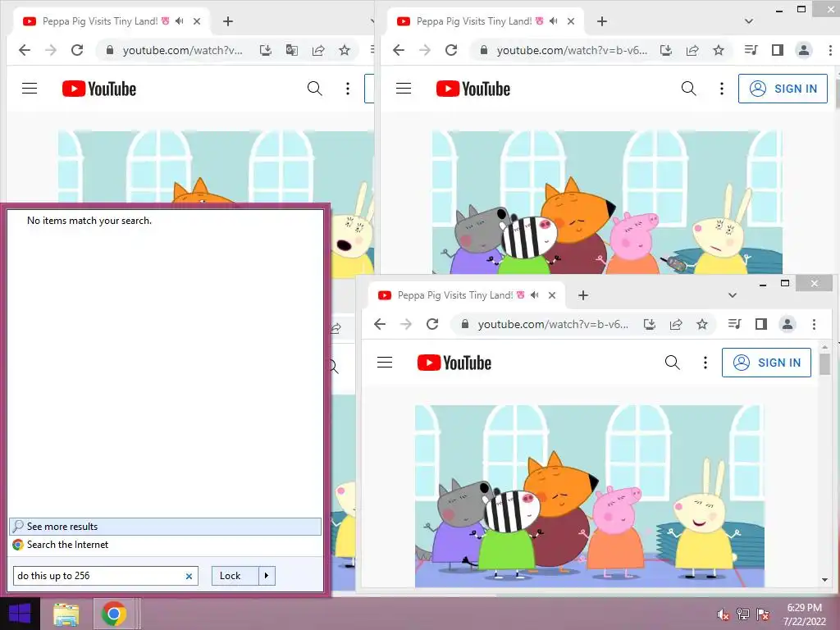This screenshot has width=840, height=630.
Task: Open YouTube guide menu in top-left window
Action: click(x=30, y=89)
